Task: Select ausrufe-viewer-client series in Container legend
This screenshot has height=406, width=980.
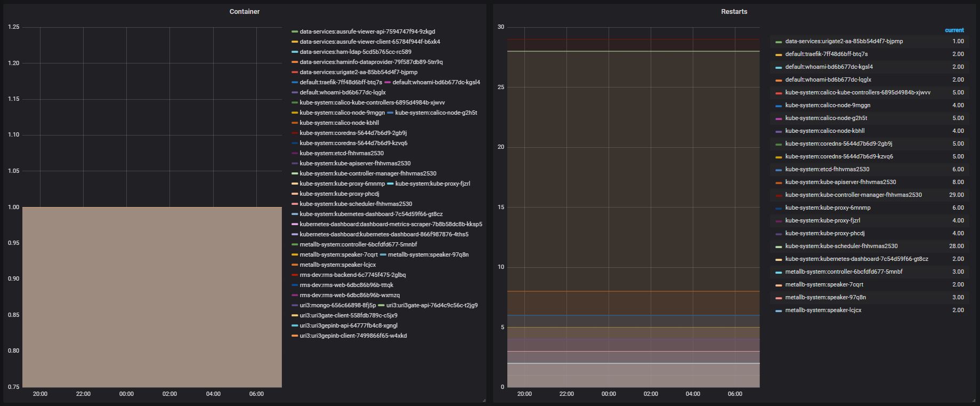Action: pos(370,42)
